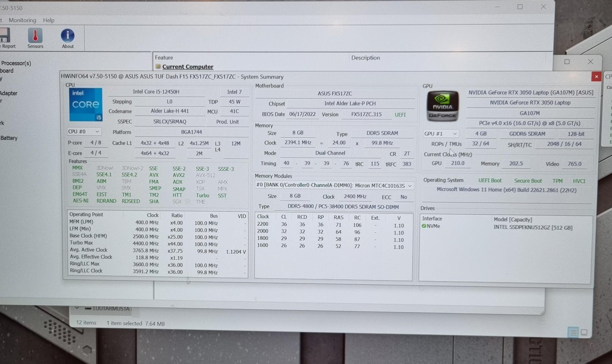This screenshot has height=364, width=612.
Task: Click the BIOS Date 06/17/2022 value
Action: 302,114
